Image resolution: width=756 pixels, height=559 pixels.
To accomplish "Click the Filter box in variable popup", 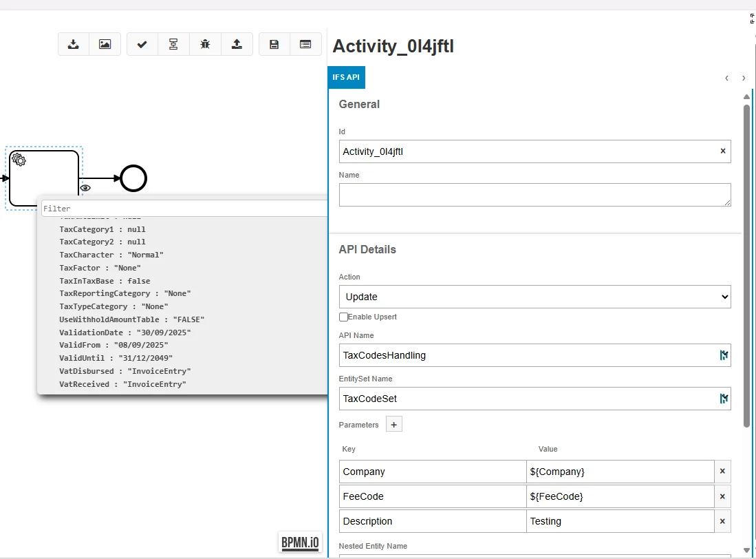I will coord(184,209).
